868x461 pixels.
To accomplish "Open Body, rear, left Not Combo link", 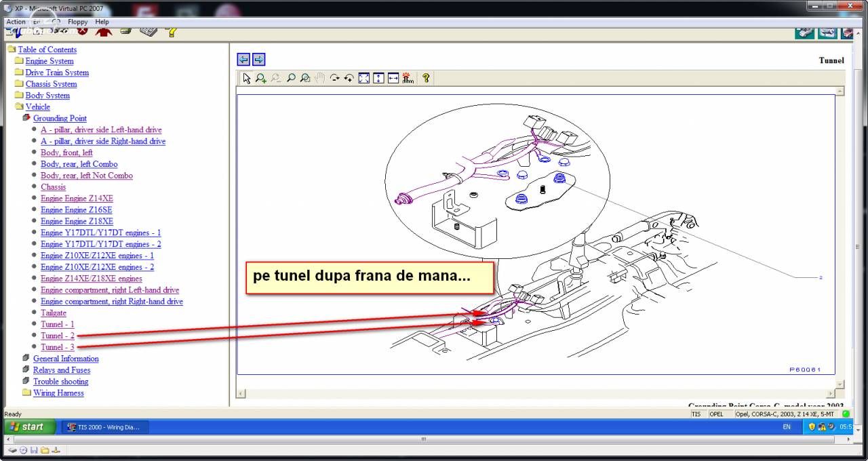I will [87, 176].
